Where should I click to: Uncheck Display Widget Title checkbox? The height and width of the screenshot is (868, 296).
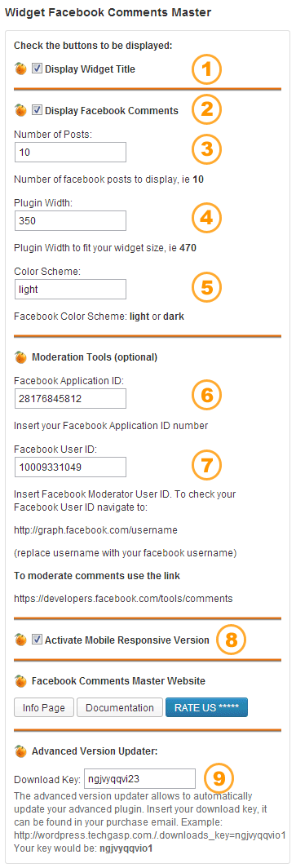pyautogui.click(x=37, y=69)
